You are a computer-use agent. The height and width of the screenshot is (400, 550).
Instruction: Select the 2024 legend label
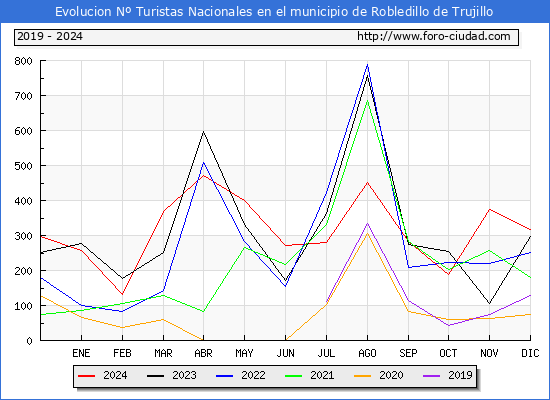[x=115, y=375]
